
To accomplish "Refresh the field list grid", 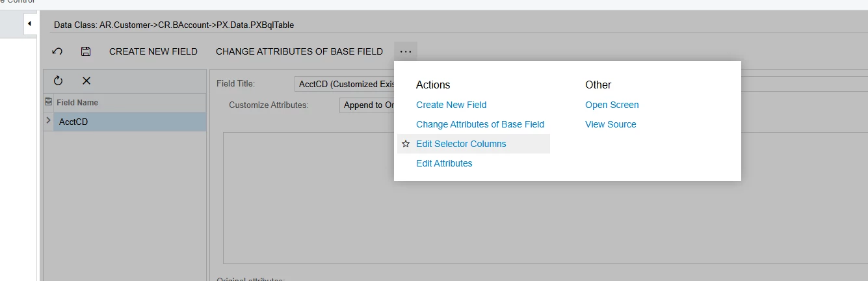I will [58, 81].
